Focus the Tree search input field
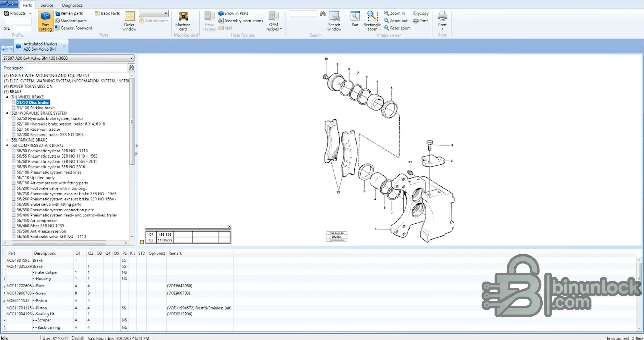Screen dimensions: 644x340 (77, 68)
